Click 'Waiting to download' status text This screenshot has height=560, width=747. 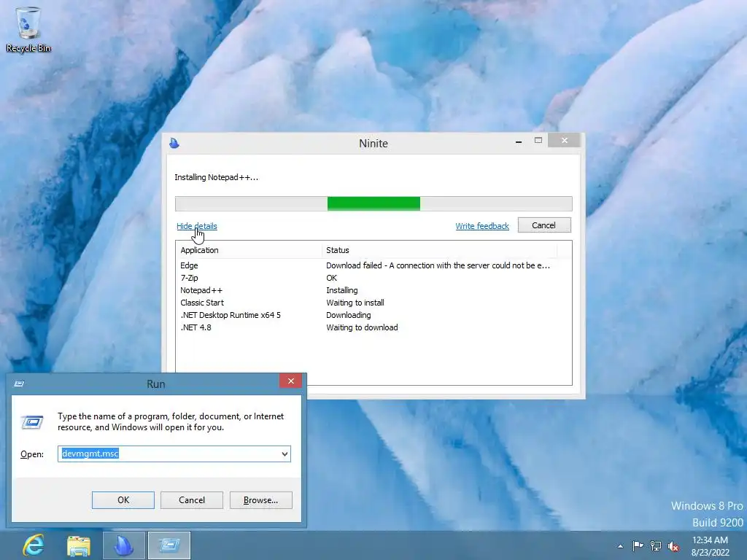pyautogui.click(x=362, y=327)
